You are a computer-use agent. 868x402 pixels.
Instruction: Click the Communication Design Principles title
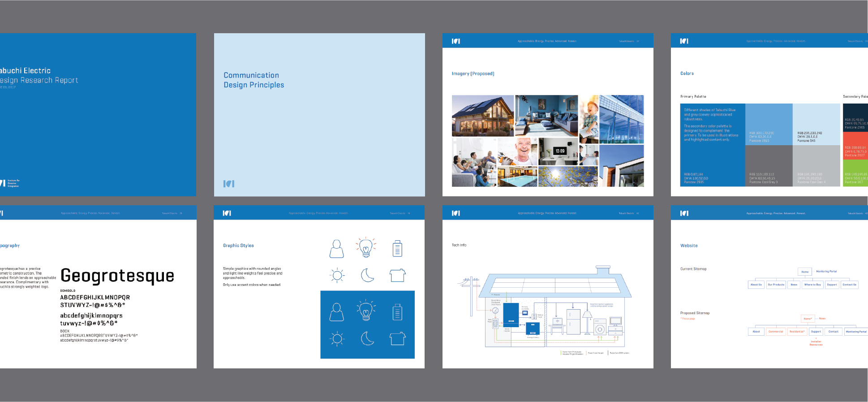point(254,80)
